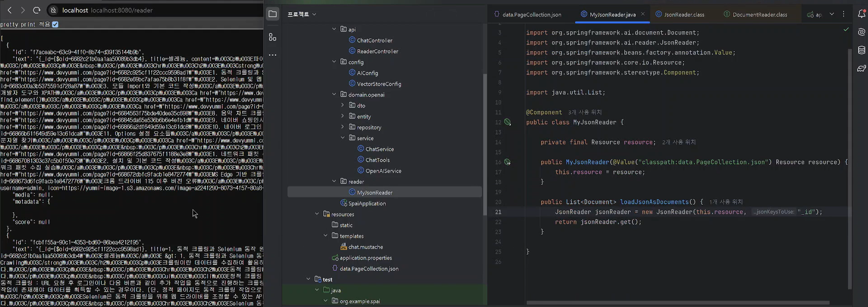Open ReaderController class
This screenshot has height=307, width=868.
pyautogui.click(x=377, y=51)
